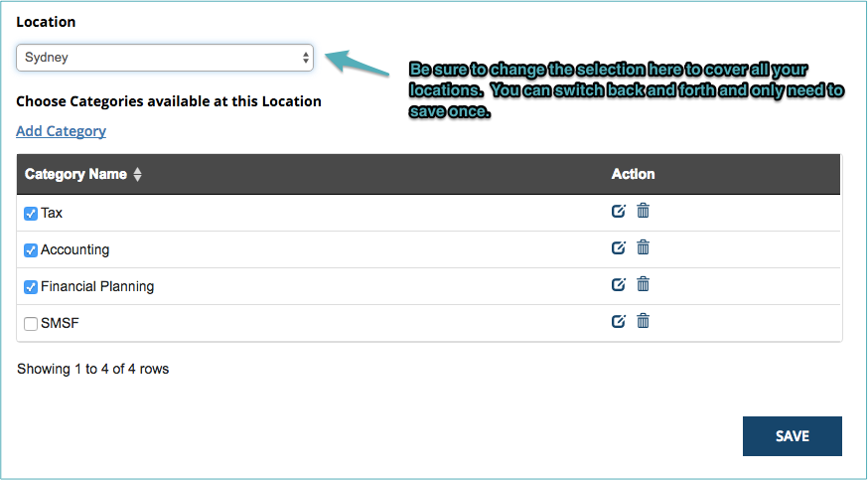The image size is (868, 480).
Task: Edit the Tax category
Action: click(619, 211)
